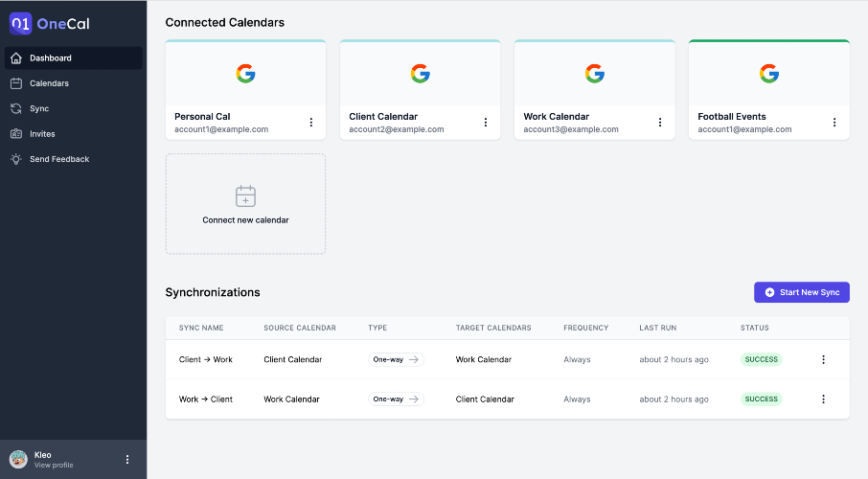Click LAST RUN column header
Viewport: 868px width, 479px height.
point(657,328)
